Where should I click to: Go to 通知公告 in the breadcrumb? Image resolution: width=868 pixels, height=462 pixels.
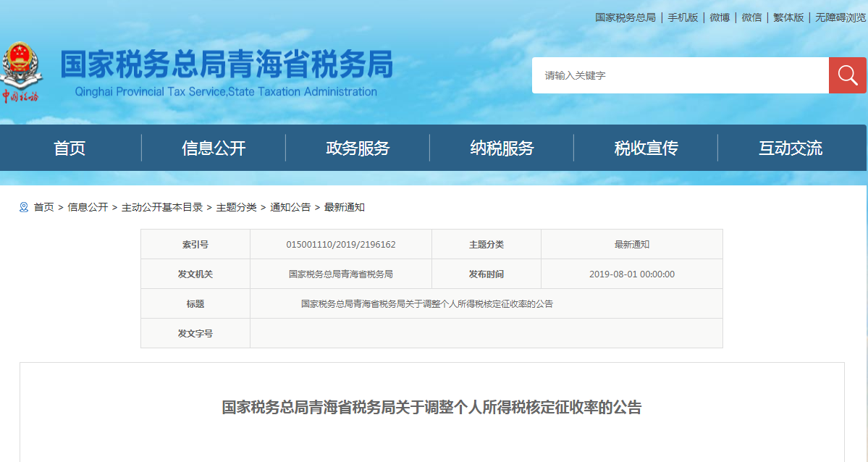[290, 207]
